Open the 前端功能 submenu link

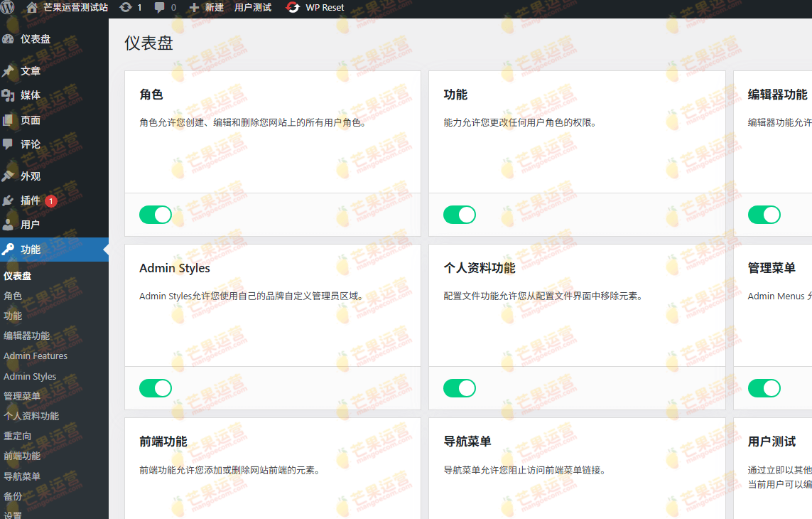tap(22, 456)
